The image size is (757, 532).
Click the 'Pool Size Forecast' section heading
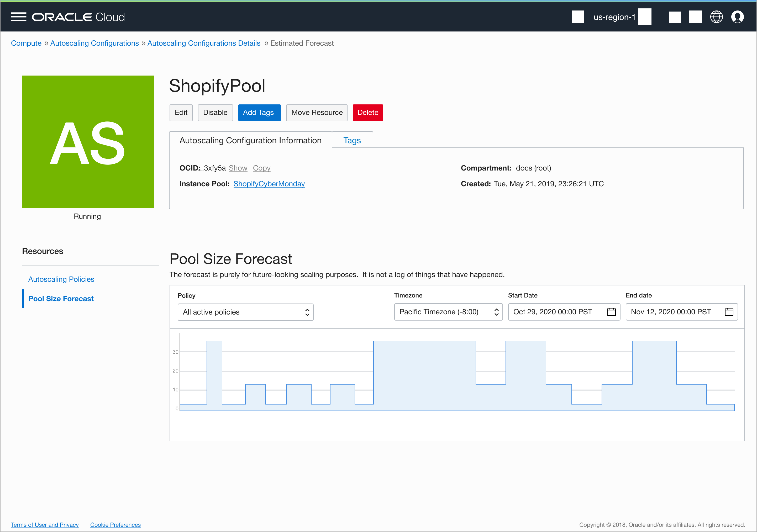coord(231,259)
